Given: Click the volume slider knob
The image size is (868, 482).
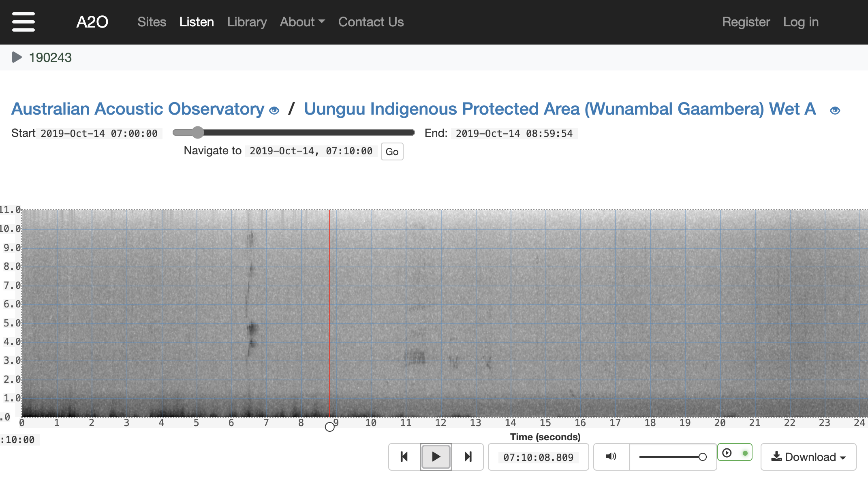Looking at the screenshot, I should (x=703, y=457).
